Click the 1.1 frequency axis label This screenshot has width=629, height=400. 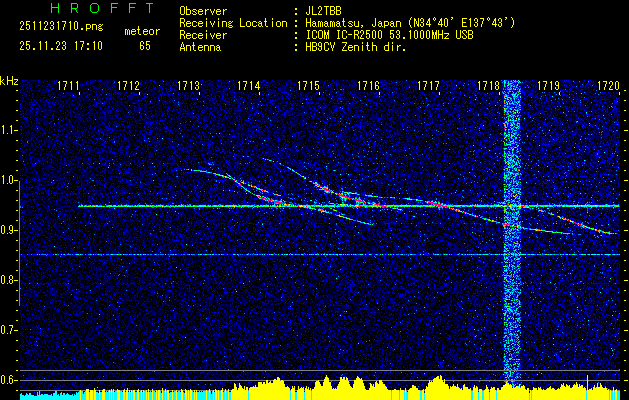(9, 130)
